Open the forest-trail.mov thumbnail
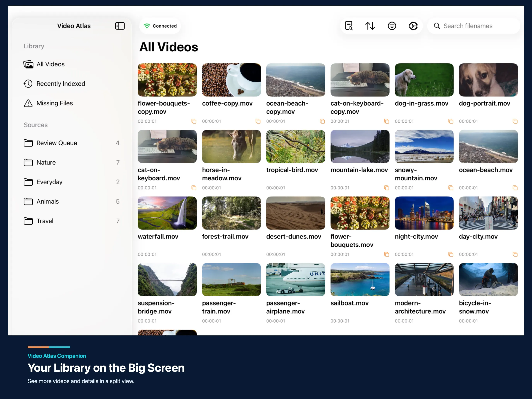This screenshot has width=532, height=399. pos(231,213)
